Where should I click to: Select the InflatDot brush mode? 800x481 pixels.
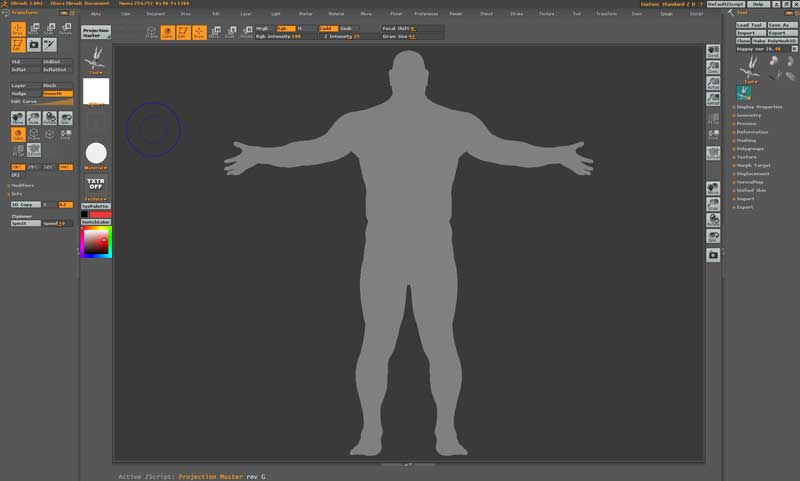pos(57,69)
